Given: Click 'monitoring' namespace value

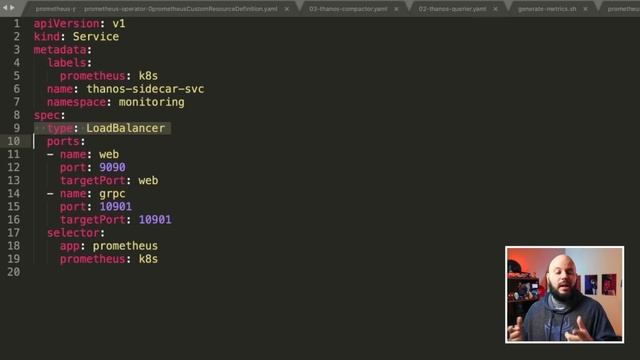Looking at the screenshot, I should 151,102.
